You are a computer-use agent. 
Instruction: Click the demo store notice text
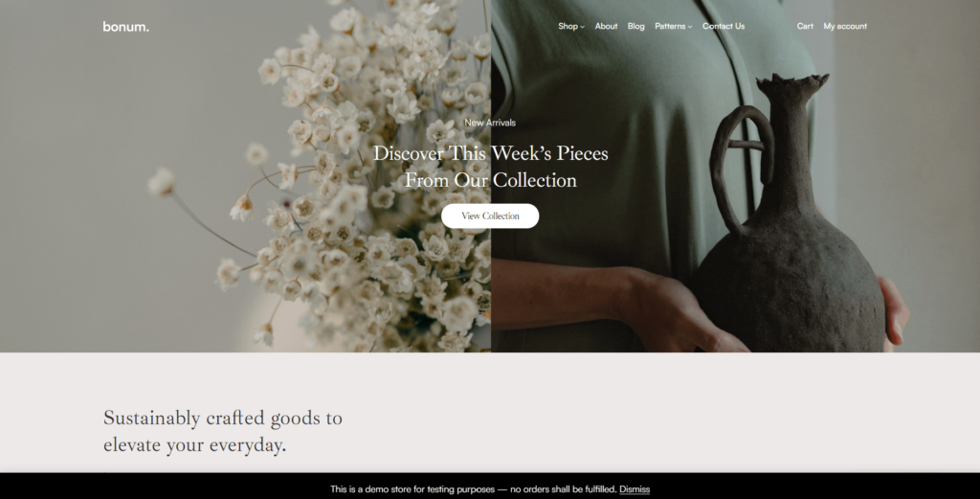(x=473, y=489)
